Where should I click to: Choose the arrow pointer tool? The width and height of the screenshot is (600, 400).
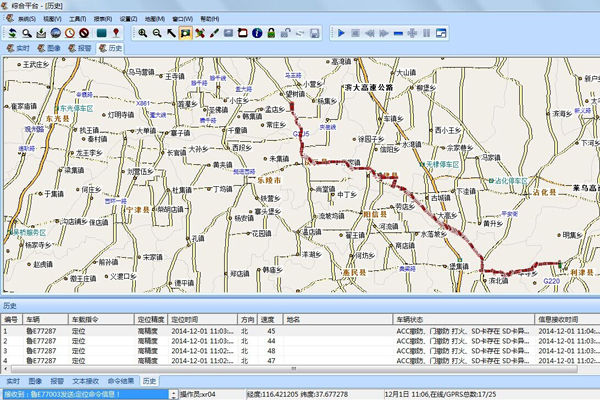coord(171,33)
